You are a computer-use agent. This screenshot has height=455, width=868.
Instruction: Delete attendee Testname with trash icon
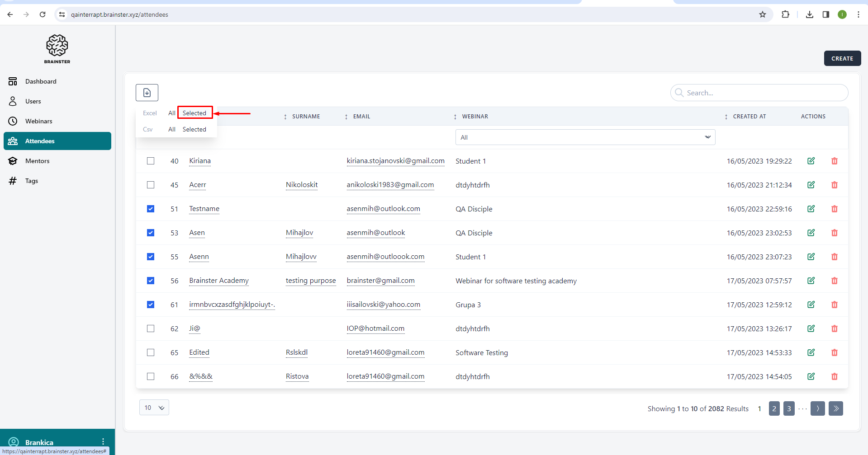tap(835, 209)
